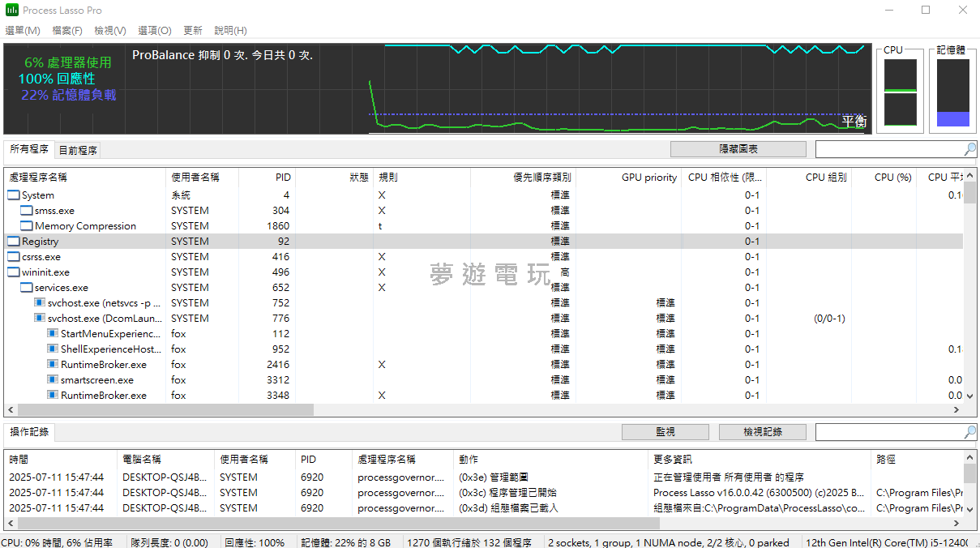The width and height of the screenshot is (980, 548).
Task: Click the process list horizontal scrollbar
Action: (162, 410)
